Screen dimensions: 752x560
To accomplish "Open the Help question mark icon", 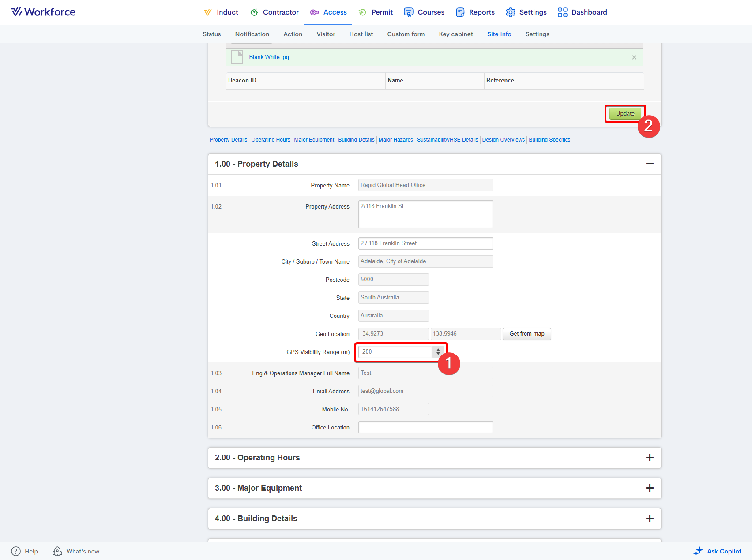I will point(16,551).
